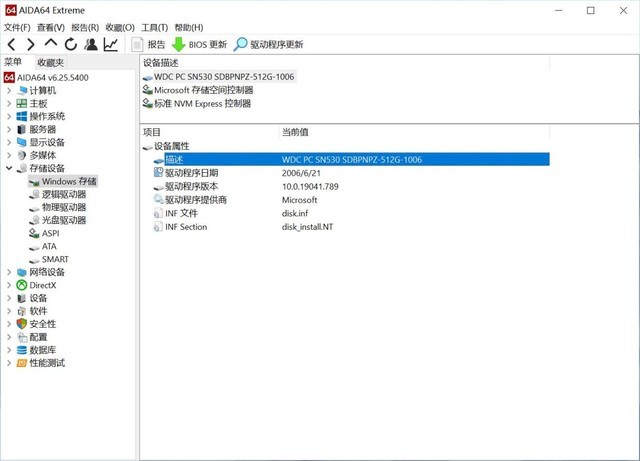
Task: Switch to the 收藏夹 tab
Action: tap(51, 62)
